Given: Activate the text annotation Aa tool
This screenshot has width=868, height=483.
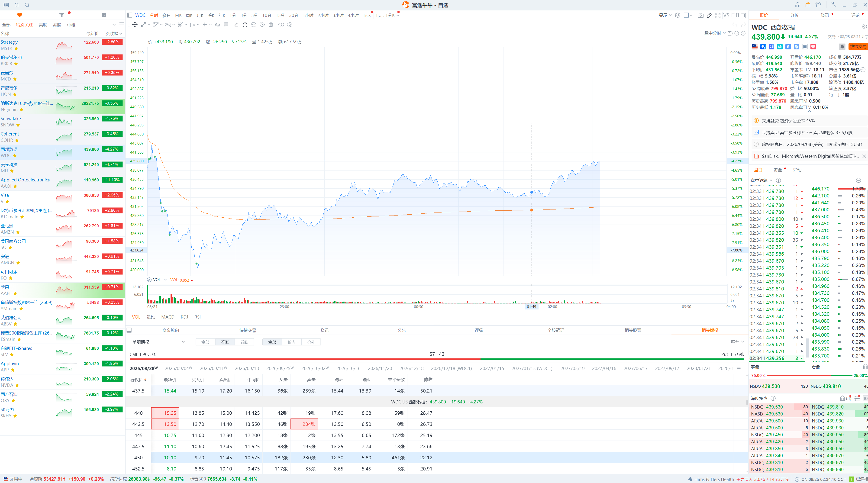Looking at the screenshot, I should [217, 25].
